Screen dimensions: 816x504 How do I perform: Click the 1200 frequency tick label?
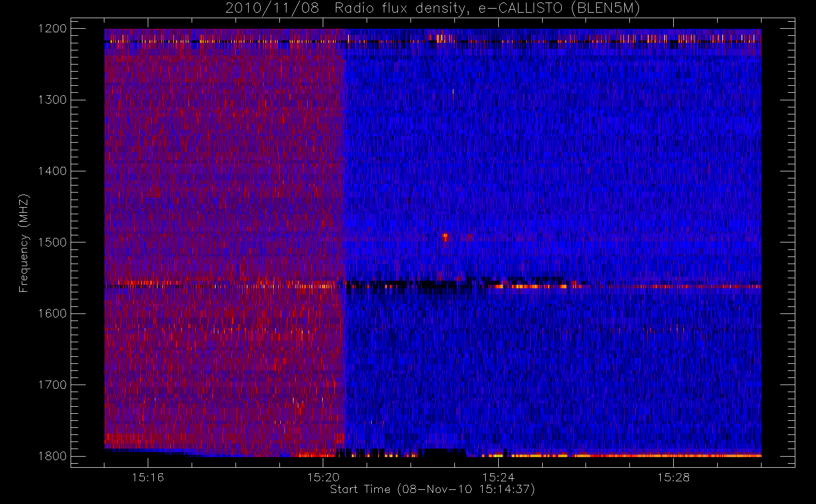click(x=52, y=29)
